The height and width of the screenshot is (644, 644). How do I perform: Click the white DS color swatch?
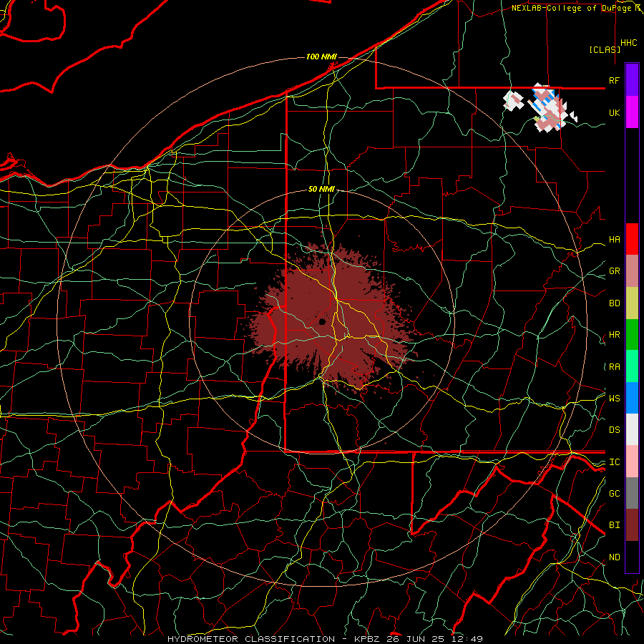click(x=632, y=429)
